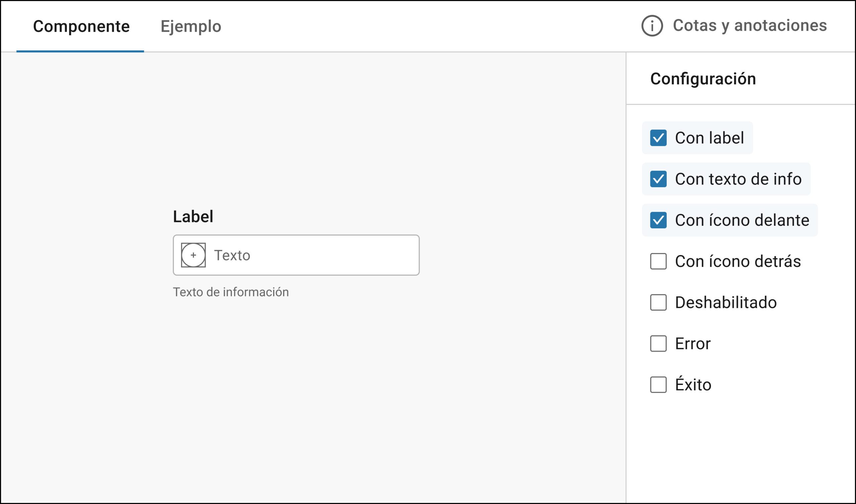Click the Texto de información helper text
Viewport: 856px width, 504px height.
232,291
